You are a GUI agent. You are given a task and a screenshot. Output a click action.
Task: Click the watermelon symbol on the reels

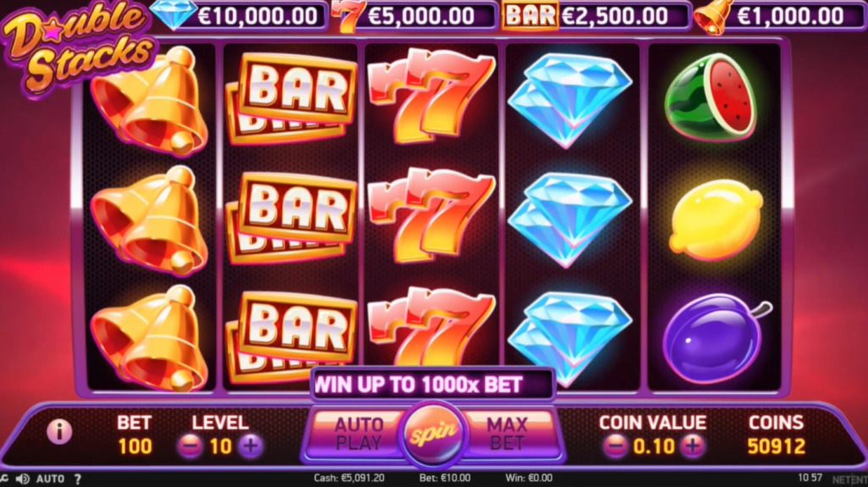tap(712, 97)
